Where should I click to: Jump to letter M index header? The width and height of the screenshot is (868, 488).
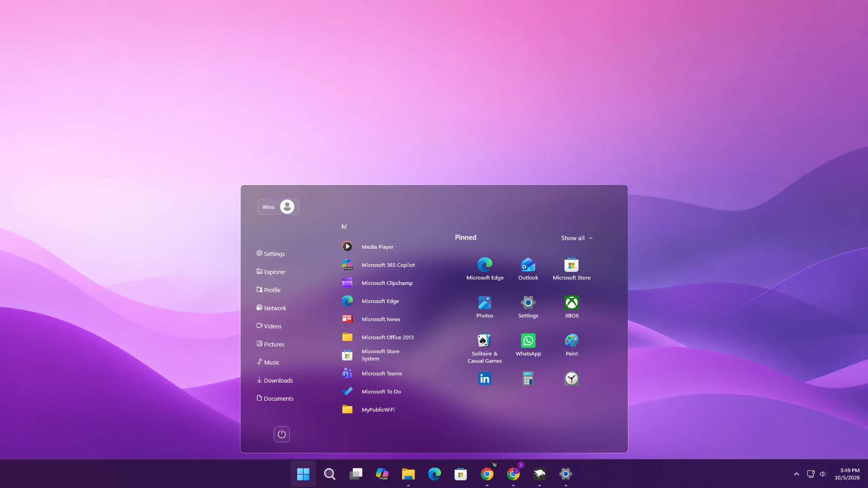[x=344, y=227]
